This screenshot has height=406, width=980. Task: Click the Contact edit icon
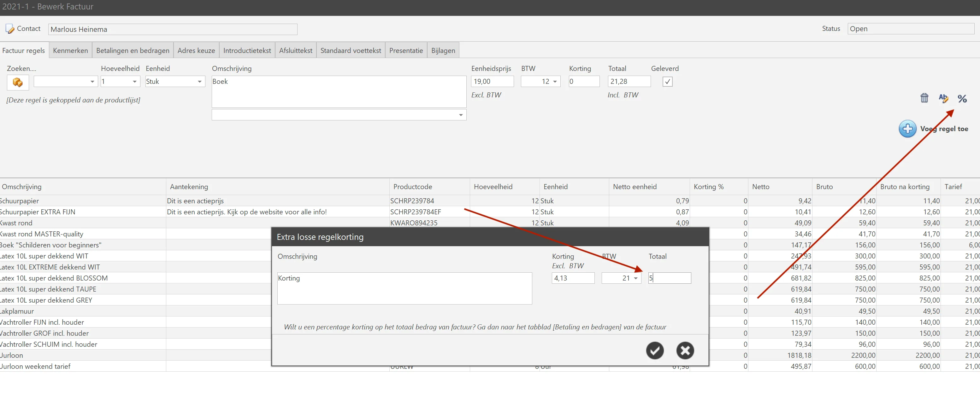coord(9,29)
